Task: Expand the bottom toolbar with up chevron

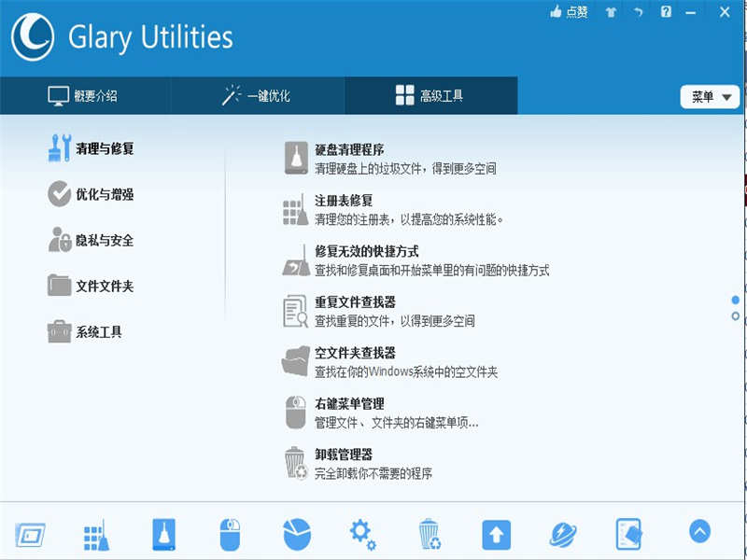Action: pos(699,531)
